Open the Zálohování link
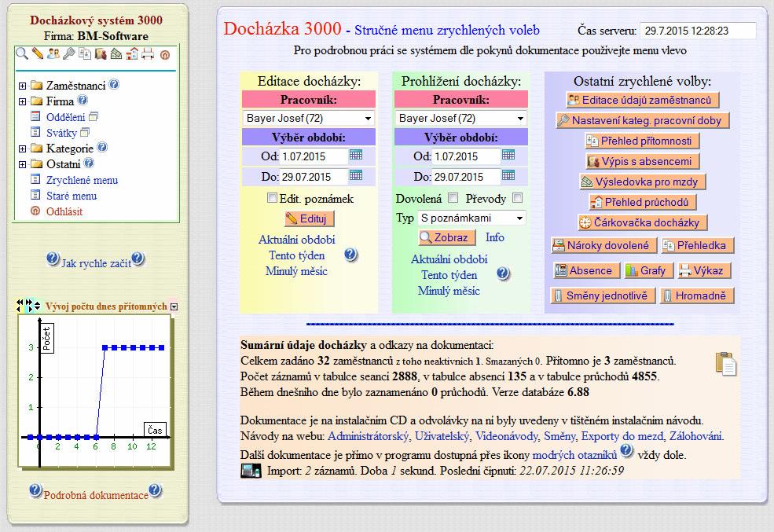 coord(696,436)
